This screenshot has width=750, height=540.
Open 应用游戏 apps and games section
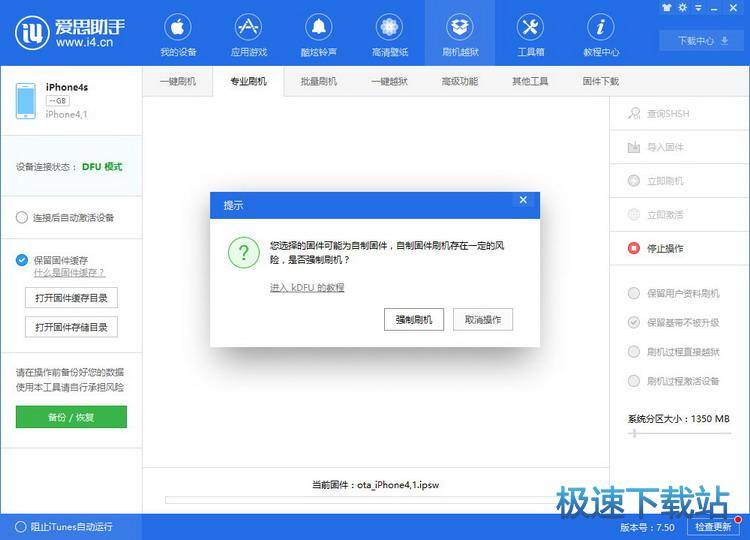coord(248,35)
